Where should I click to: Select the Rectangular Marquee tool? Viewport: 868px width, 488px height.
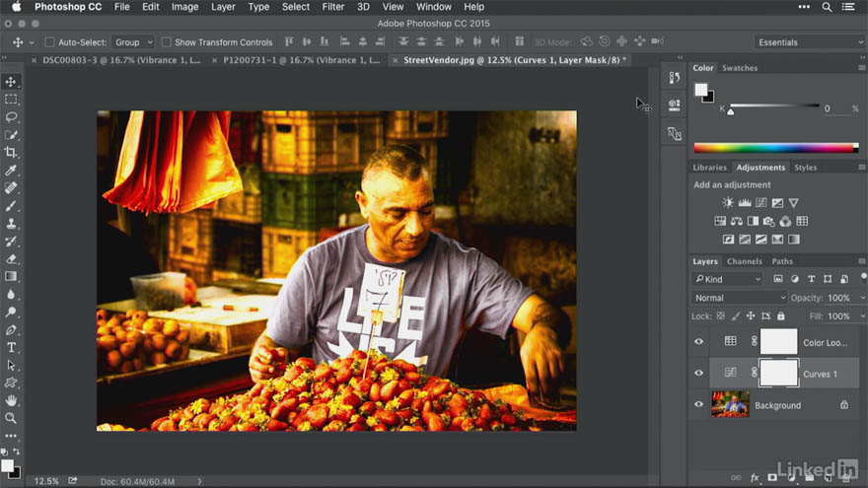click(x=11, y=100)
